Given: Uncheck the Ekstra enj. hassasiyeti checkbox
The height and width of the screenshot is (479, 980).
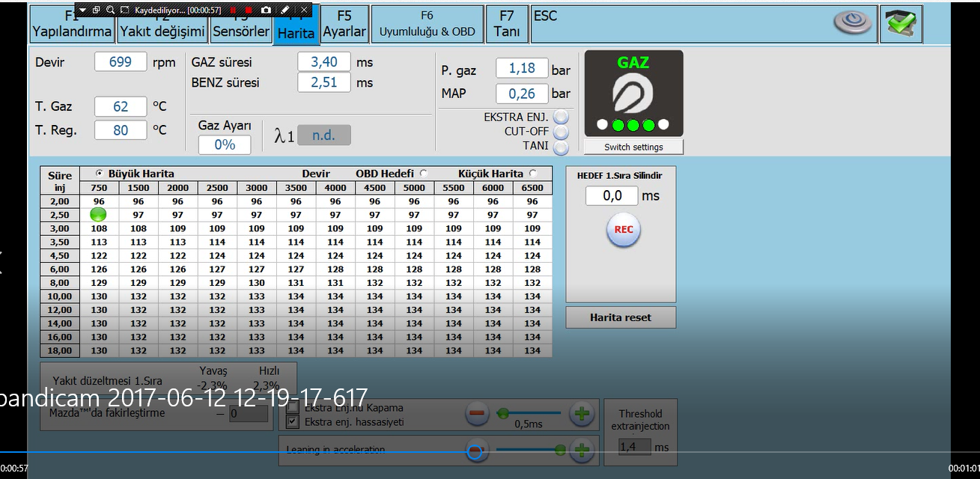Looking at the screenshot, I should coord(293,422).
